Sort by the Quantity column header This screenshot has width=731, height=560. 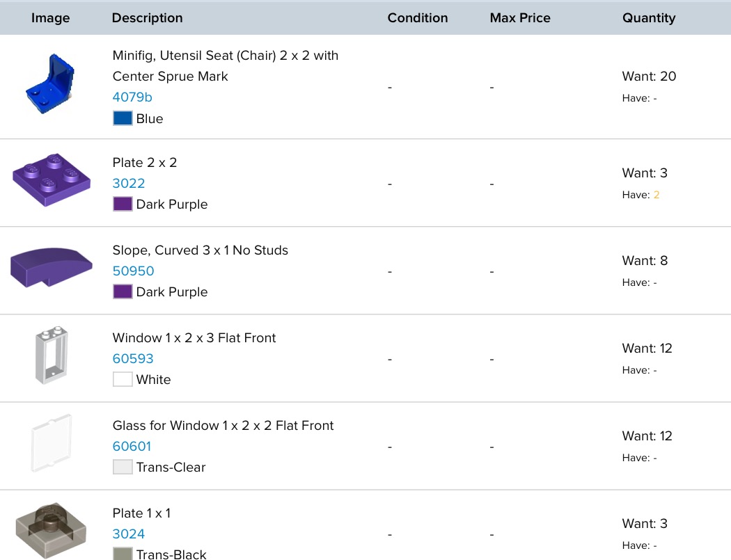[649, 17]
